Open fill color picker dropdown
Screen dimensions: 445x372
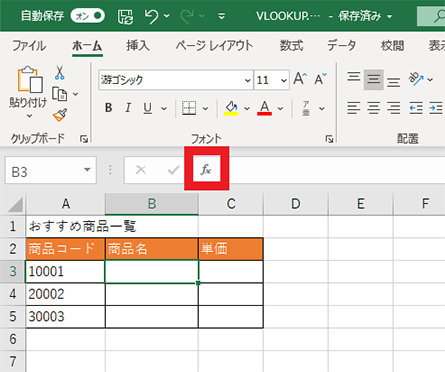(x=247, y=108)
